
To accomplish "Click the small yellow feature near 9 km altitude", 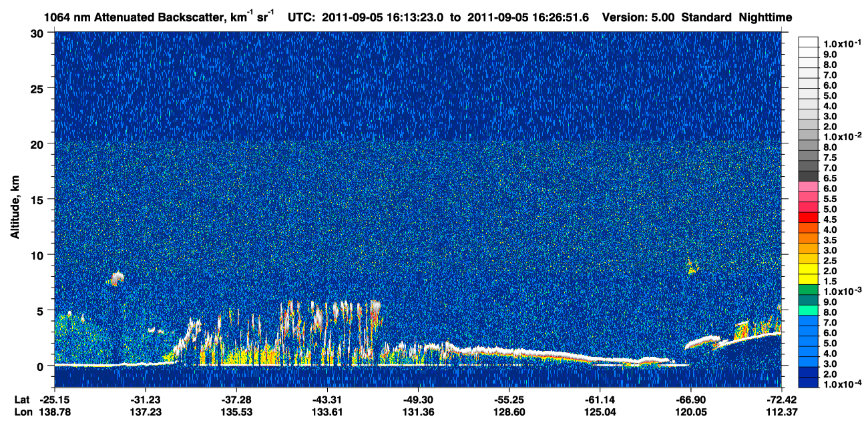I will click(692, 267).
